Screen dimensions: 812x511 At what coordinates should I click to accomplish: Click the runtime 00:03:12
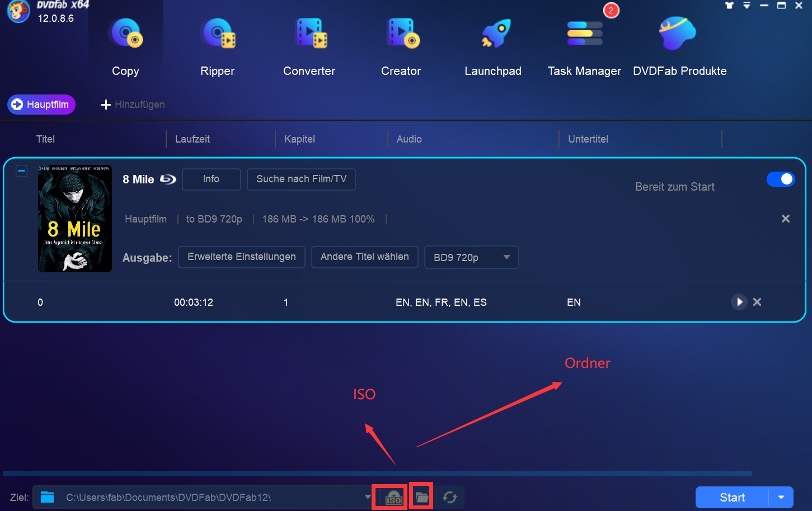coord(194,302)
